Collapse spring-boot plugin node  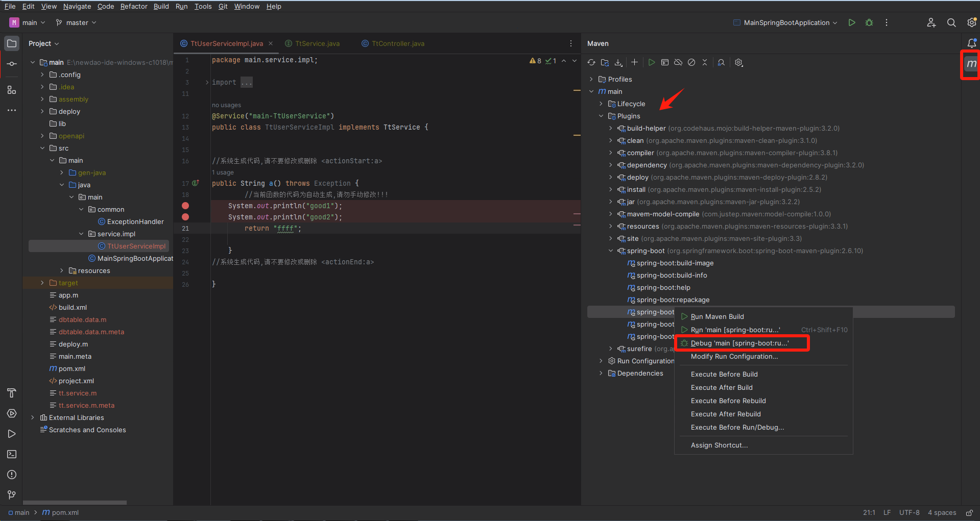[611, 251]
